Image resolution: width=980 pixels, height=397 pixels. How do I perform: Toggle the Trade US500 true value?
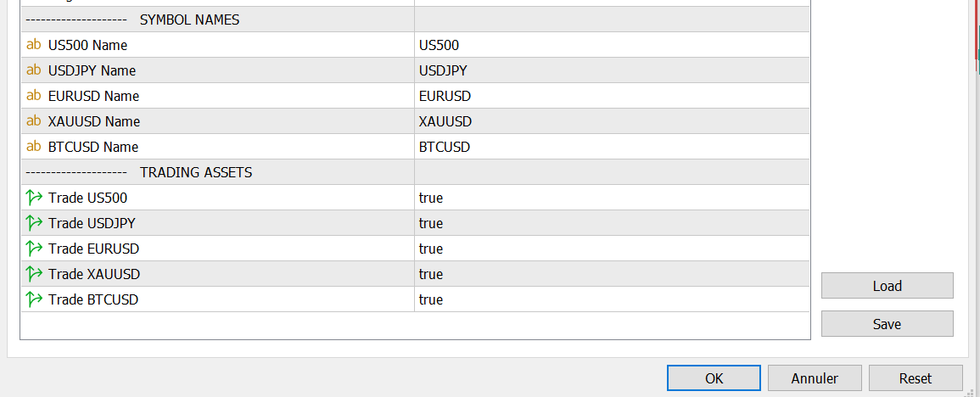[612, 198]
